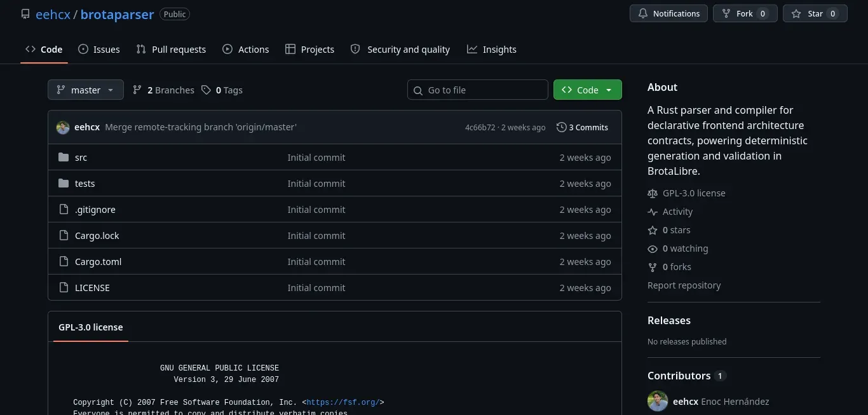Viewport: 868px width, 415px height.
Task: Open the green Code dropdown button
Action: (x=588, y=90)
